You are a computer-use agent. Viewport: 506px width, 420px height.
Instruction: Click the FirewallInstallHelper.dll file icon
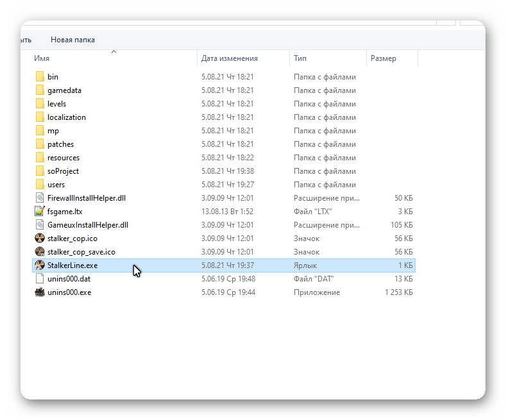tap(40, 198)
